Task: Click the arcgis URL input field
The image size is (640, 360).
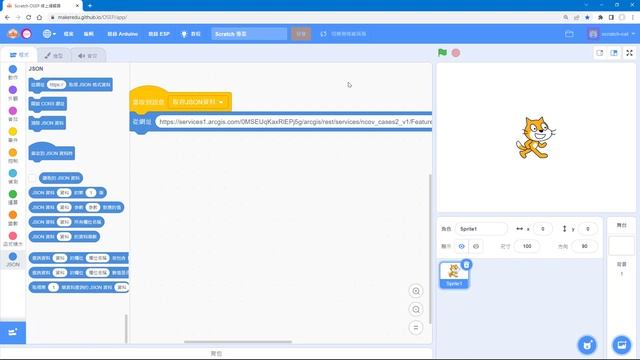Action: pyautogui.click(x=294, y=122)
